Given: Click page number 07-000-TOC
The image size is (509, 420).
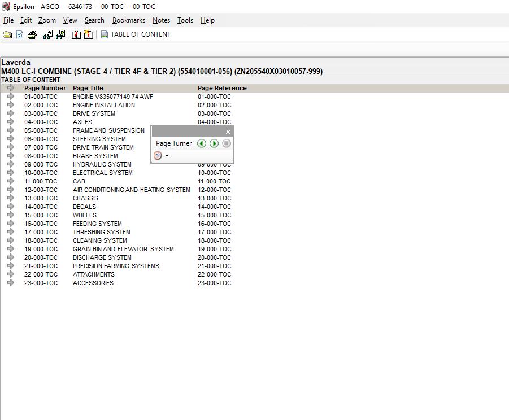Looking at the screenshot, I should tap(41, 147).
